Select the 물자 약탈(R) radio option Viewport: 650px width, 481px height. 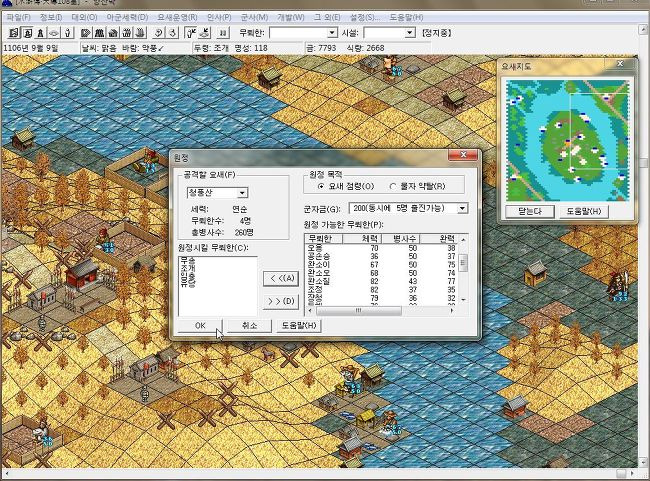418,187
